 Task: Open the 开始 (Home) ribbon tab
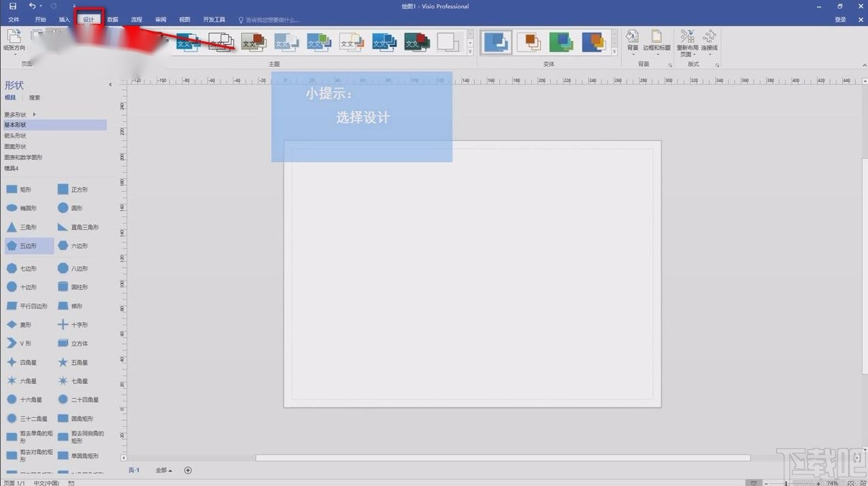click(39, 20)
